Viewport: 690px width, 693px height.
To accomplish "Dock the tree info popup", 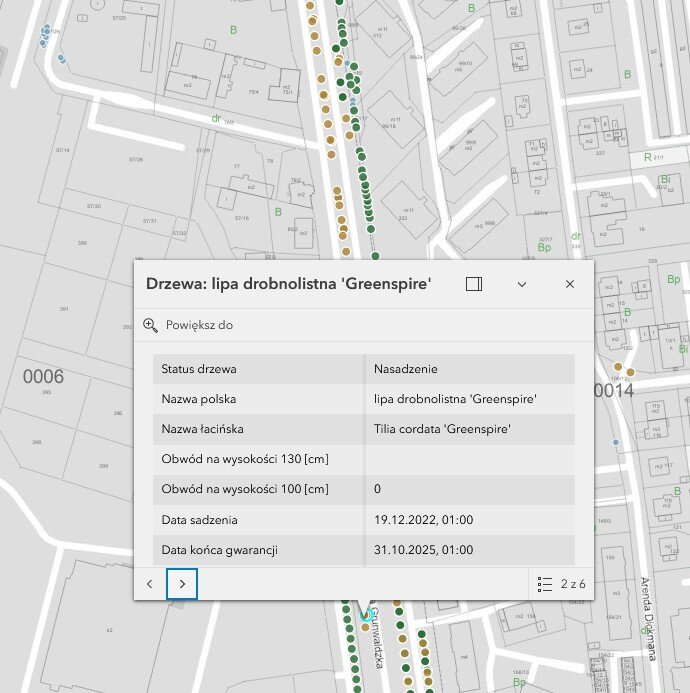I will tap(474, 284).
